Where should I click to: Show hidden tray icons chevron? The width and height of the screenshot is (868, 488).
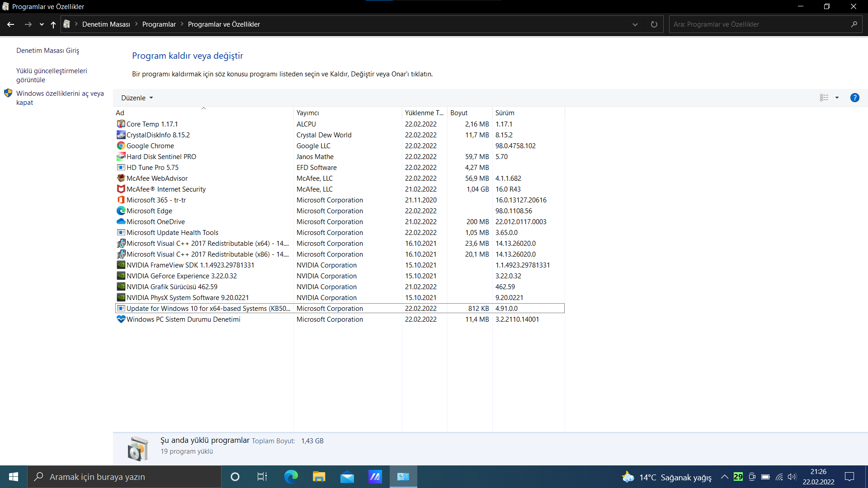coord(724,477)
